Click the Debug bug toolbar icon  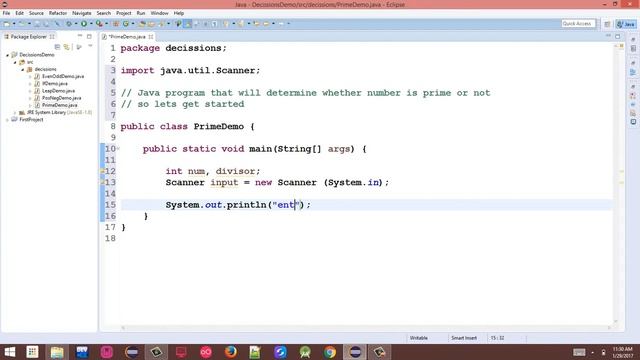pyautogui.click(x=69, y=24)
